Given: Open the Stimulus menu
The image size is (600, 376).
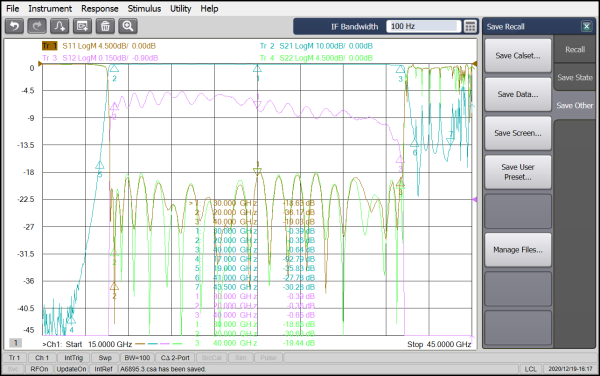Looking at the screenshot, I should coord(144,8).
